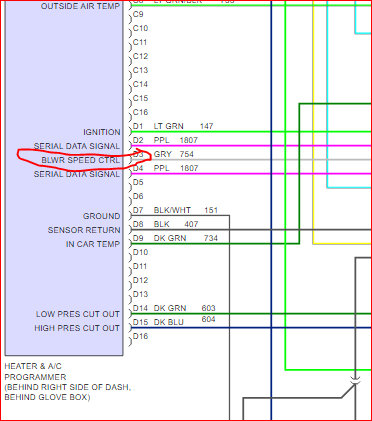Click the HIGH PRES CUT OUT label
The width and height of the screenshot is (372, 421).
77,328
